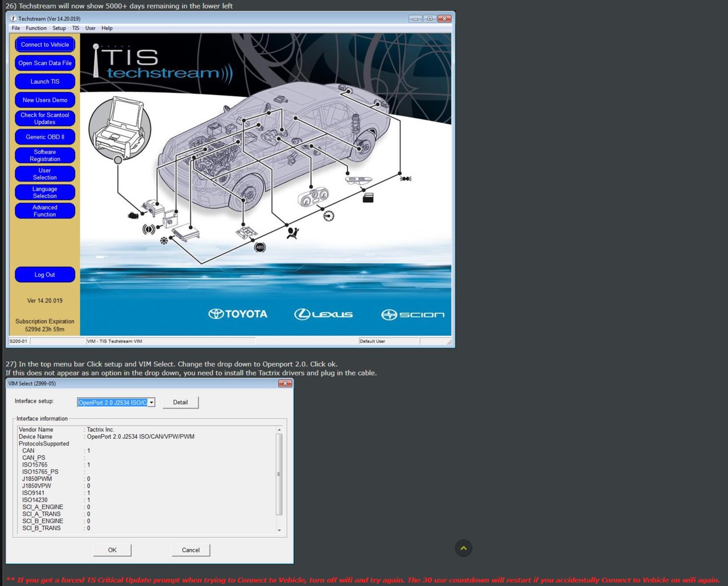This screenshot has width=728, height=586.
Task: Open the Setup menu
Action: (59, 28)
